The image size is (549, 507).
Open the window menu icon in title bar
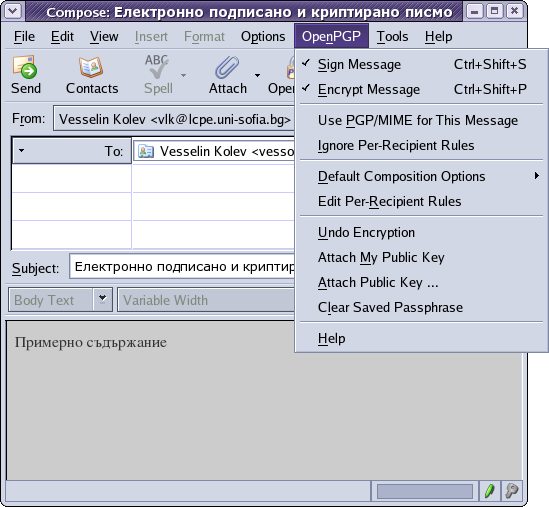coord(13,11)
